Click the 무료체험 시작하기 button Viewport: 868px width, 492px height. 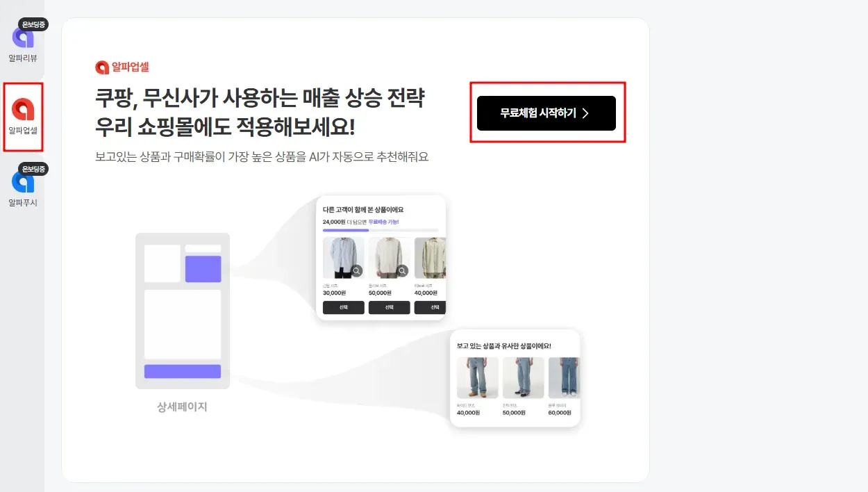point(546,113)
